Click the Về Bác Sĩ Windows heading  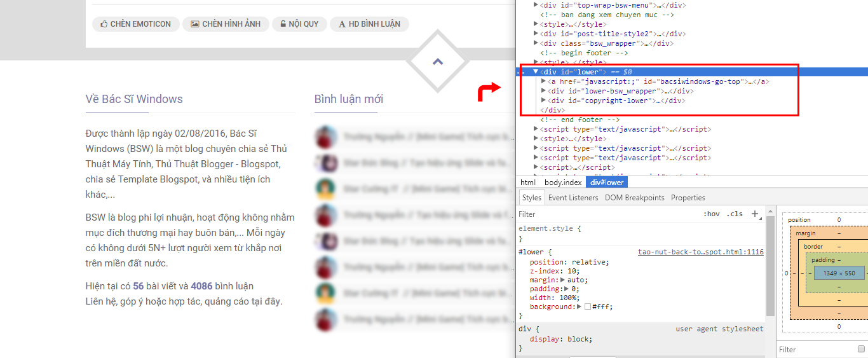pyautogui.click(x=134, y=99)
